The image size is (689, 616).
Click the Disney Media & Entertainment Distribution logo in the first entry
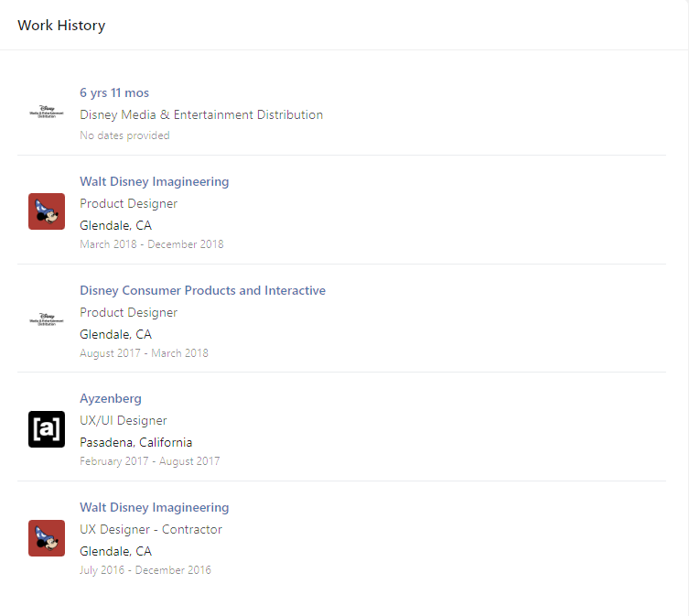[47, 112]
